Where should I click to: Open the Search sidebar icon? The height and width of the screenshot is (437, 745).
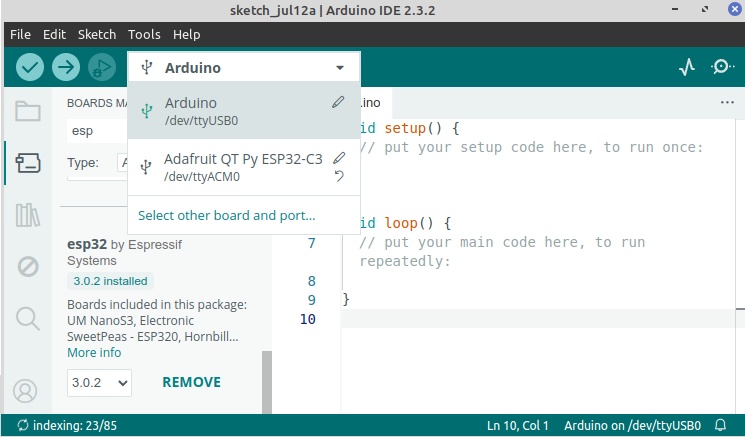coord(28,318)
